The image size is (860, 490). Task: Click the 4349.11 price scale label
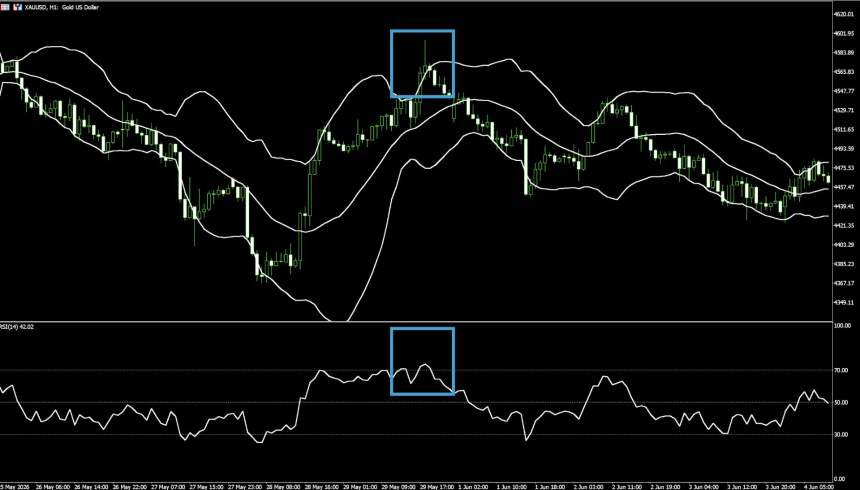click(844, 302)
